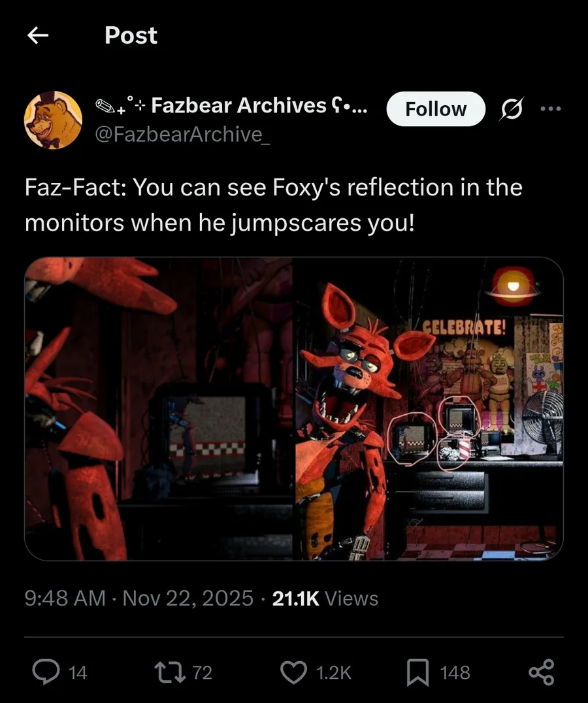Screen dimensions: 588x703
Task: Bookmark the post
Action: [417, 672]
